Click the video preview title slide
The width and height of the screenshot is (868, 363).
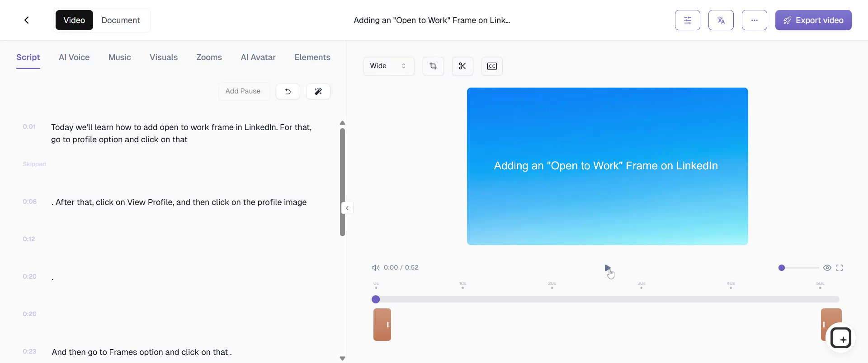click(x=608, y=166)
